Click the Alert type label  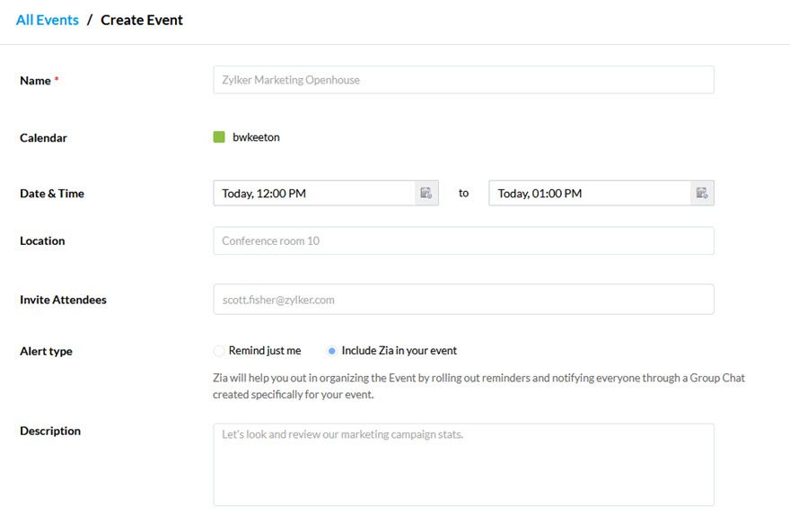(46, 351)
